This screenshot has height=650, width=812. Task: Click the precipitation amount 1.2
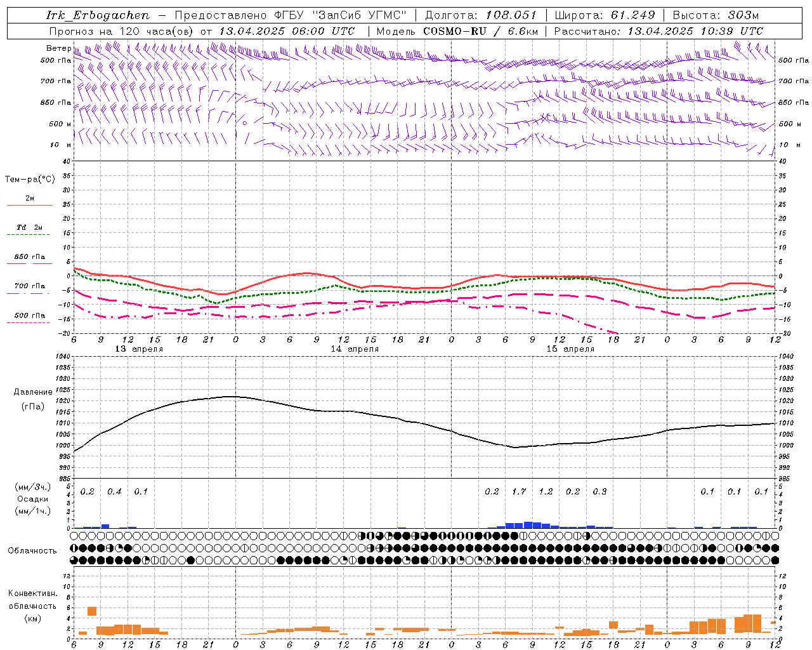546,491
